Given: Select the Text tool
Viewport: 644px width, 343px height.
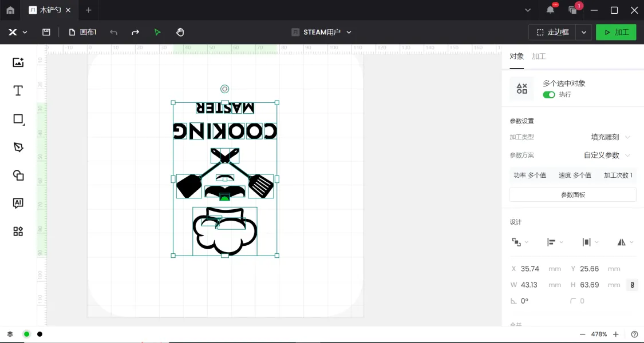Looking at the screenshot, I should tap(18, 91).
